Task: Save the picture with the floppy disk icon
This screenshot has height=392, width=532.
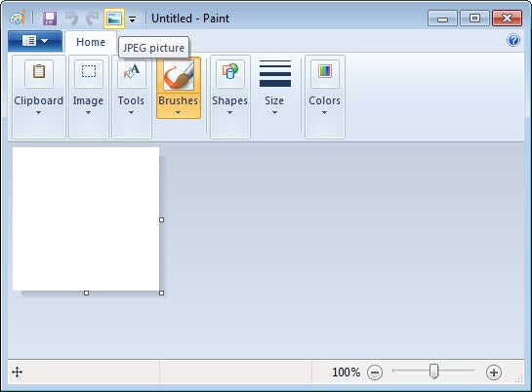Action: click(x=50, y=19)
